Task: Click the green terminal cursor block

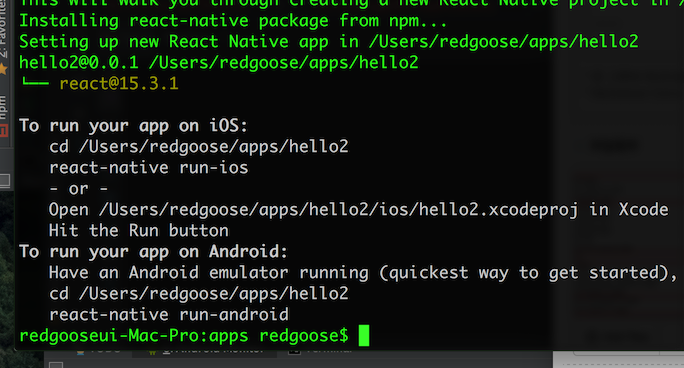Action: coord(364,335)
